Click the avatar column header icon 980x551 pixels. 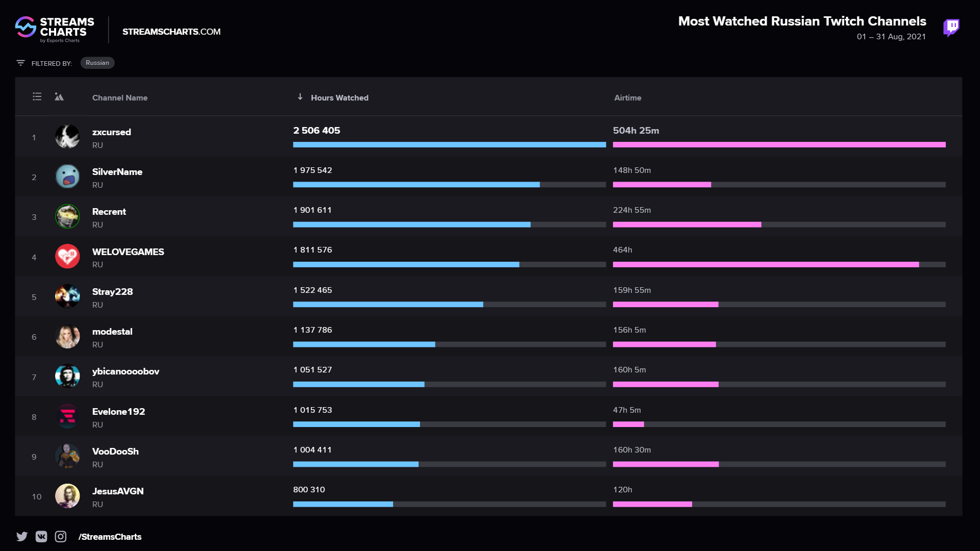point(59,97)
